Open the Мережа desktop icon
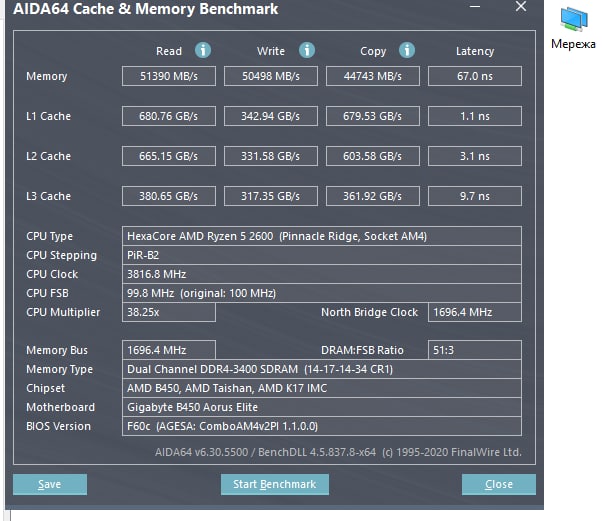 (x=573, y=28)
